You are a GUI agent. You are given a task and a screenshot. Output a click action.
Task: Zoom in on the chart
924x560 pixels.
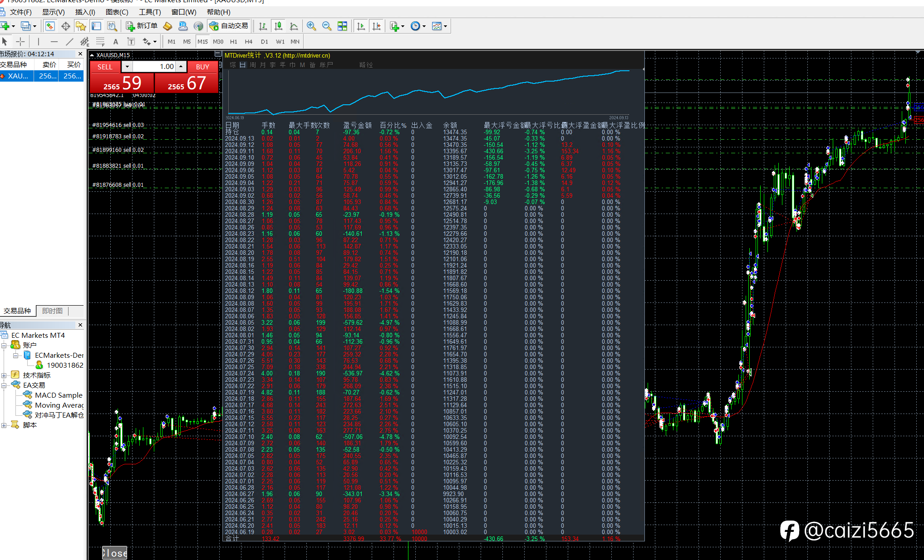[311, 26]
